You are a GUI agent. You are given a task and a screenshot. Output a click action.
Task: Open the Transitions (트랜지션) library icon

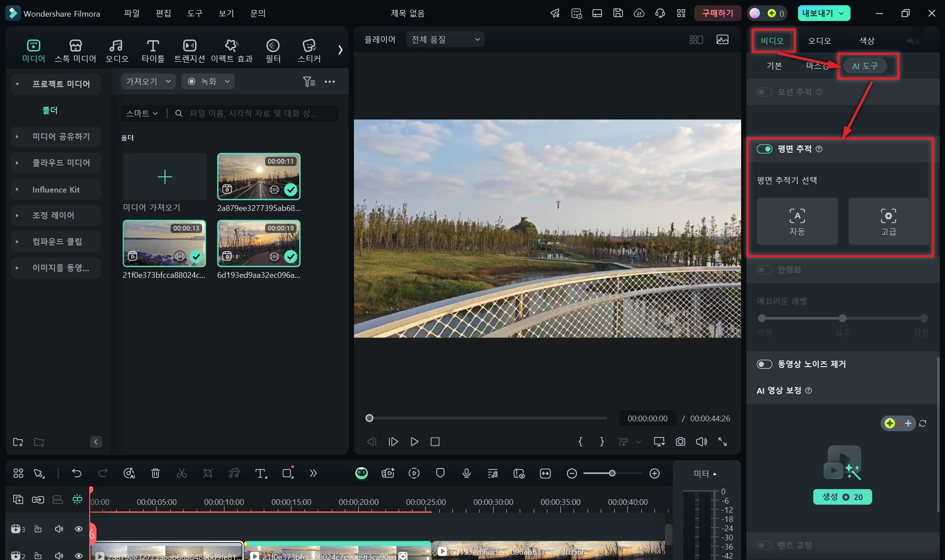pos(189,51)
